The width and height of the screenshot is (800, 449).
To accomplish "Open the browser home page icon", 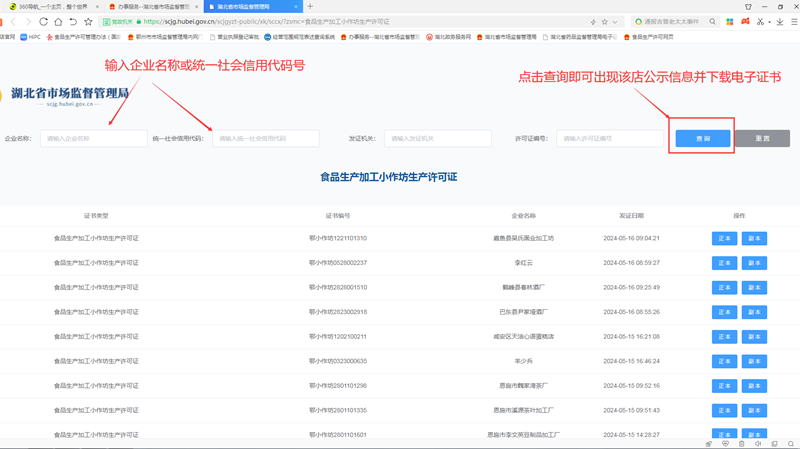I will (x=58, y=21).
